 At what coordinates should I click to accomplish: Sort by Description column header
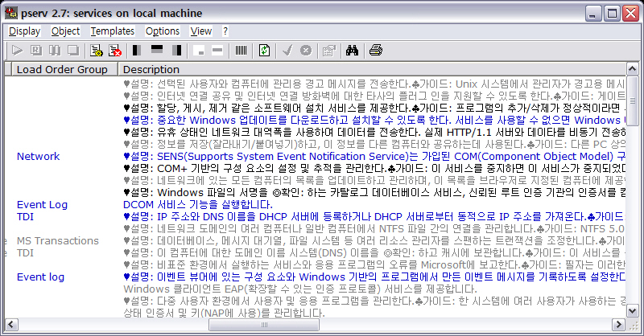(372, 69)
